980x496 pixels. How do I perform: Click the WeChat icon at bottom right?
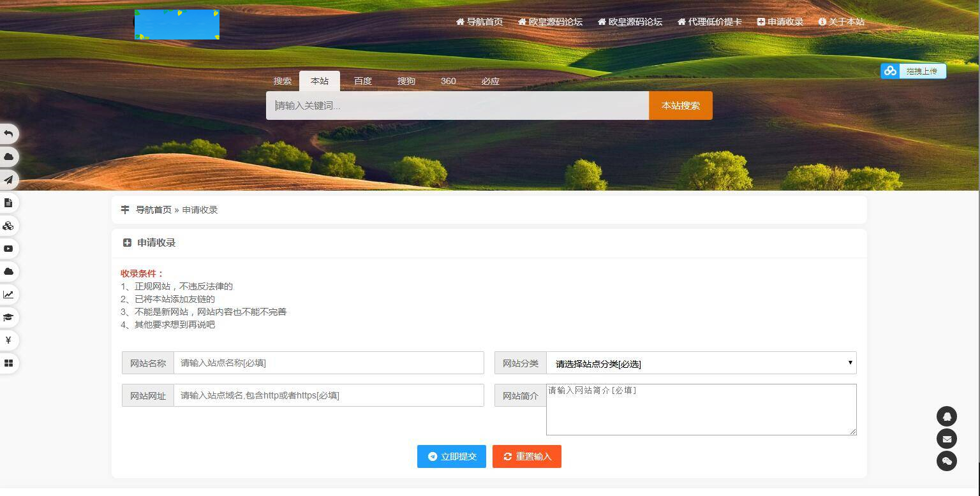pyautogui.click(x=947, y=461)
